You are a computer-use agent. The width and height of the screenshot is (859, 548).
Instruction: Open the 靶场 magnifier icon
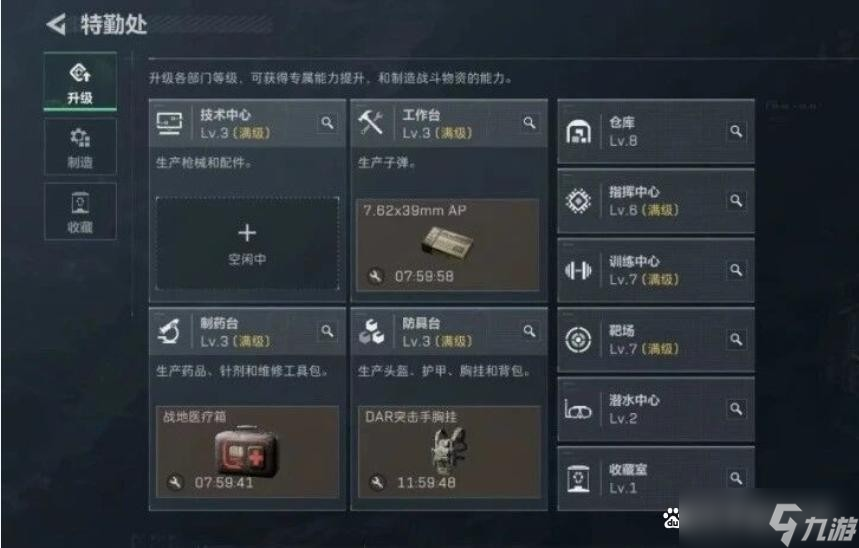tap(736, 340)
